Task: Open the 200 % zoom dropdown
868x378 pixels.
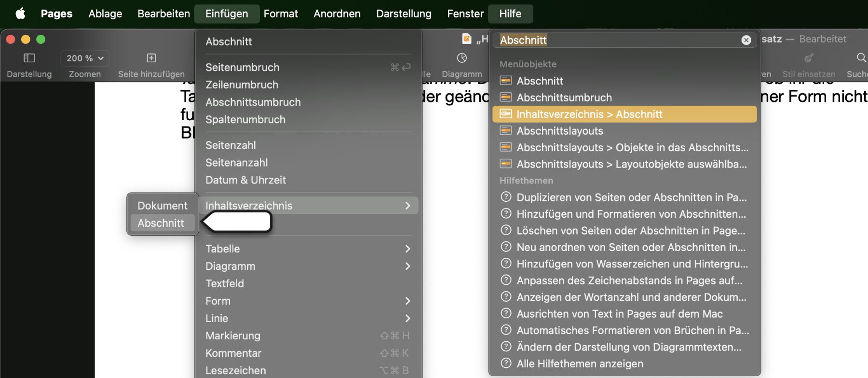Action: coord(85,58)
